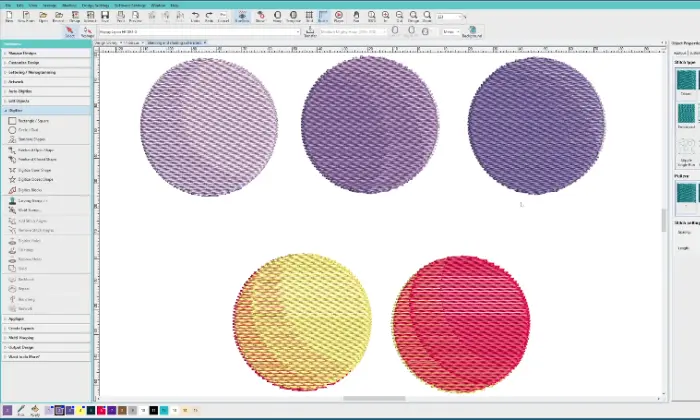Click the Transfer to machine icon
The image size is (700, 420).
tap(310, 31)
